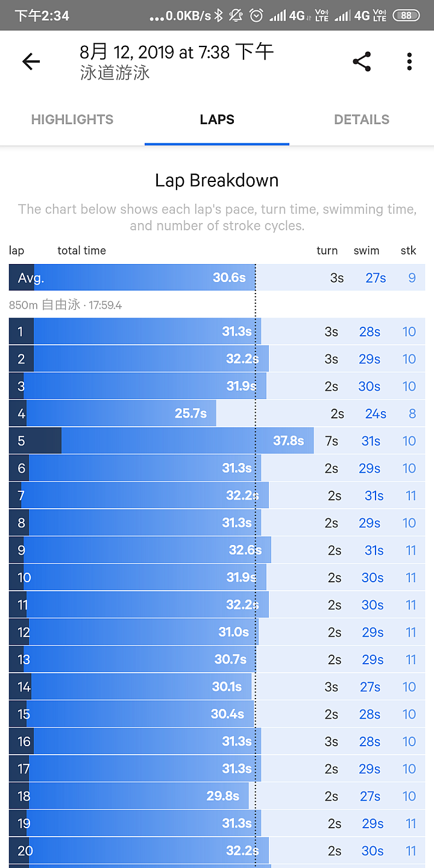Tap the swim column header

tap(366, 250)
